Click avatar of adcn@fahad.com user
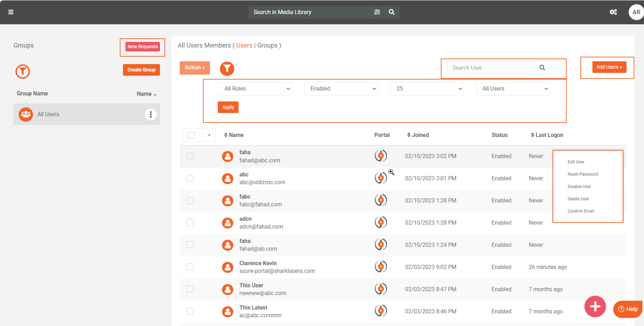 [227, 223]
